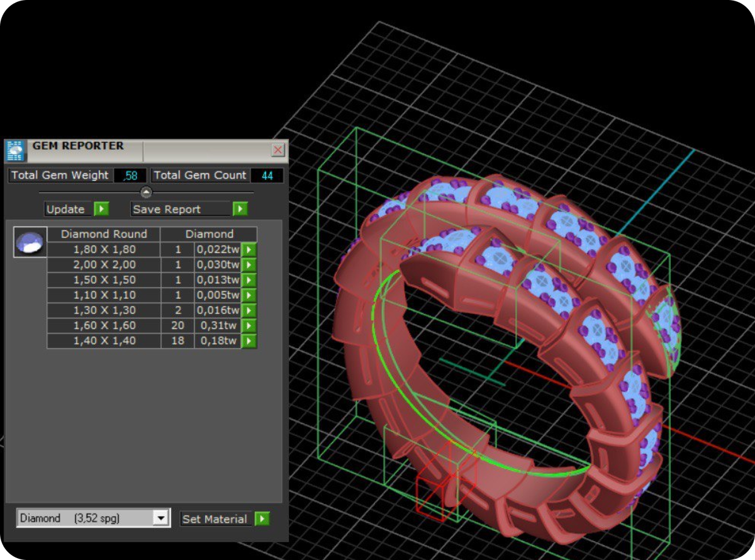Image resolution: width=755 pixels, height=560 pixels.
Task: Click green arrow for 1,80 X 1,80 row
Action: [249, 249]
